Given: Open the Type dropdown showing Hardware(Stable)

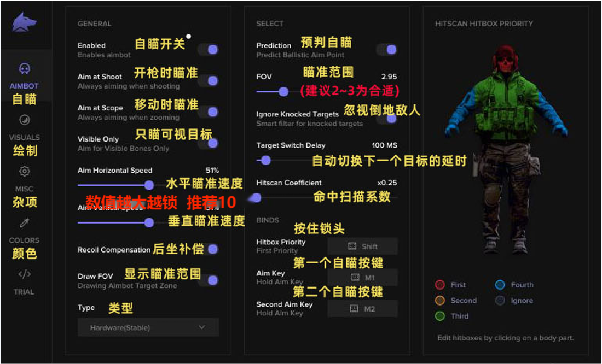Looking at the screenshot, I should (x=148, y=327).
